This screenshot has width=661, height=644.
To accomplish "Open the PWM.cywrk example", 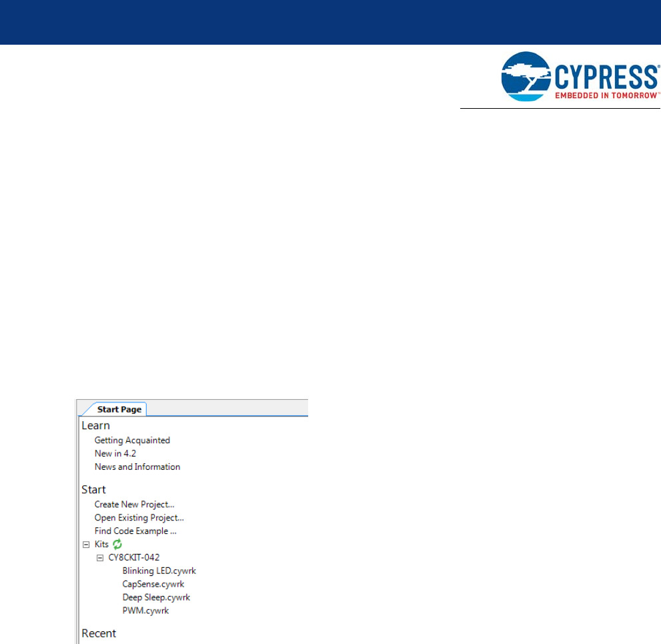I will (145, 611).
